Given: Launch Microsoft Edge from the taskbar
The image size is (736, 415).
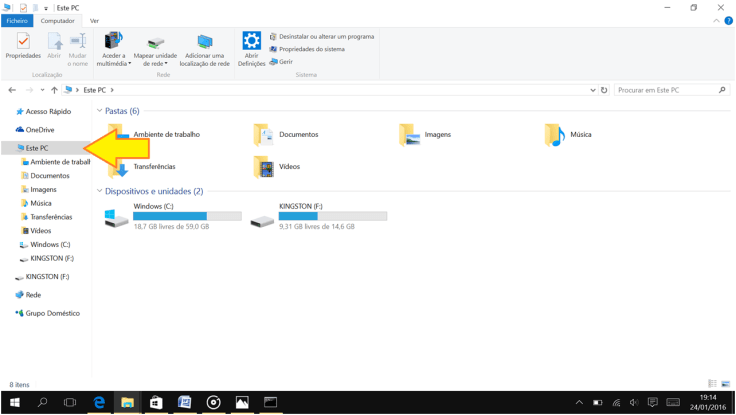Looking at the screenshot, I should click(99, 402).
